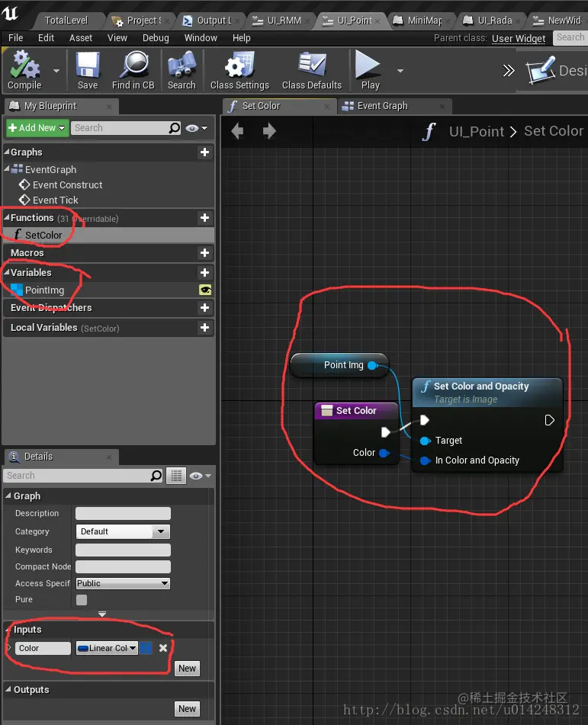The height and width of the screenshot is (725, 588).
Task: Open the Window menu
Action: [201, 38]
